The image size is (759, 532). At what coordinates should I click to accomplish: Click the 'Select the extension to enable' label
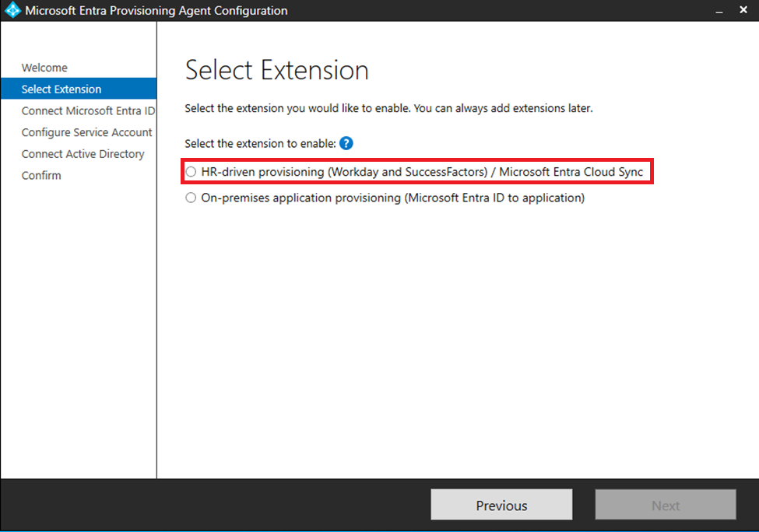(x=260, y=143)
